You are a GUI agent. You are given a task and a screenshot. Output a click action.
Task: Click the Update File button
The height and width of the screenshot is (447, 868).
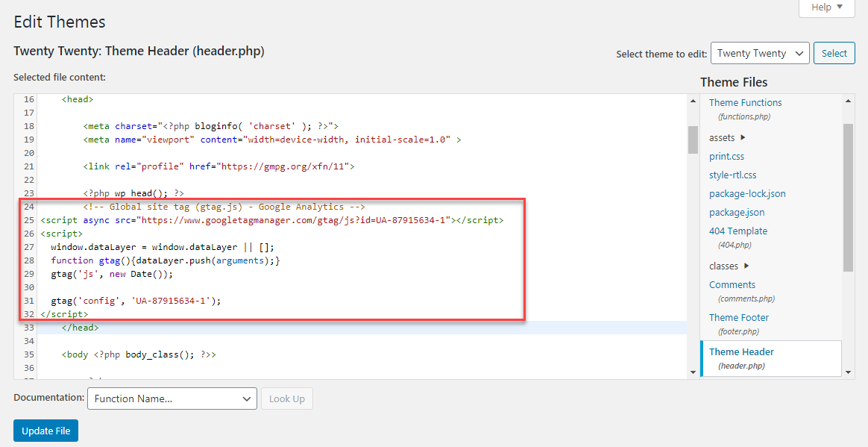(x=45, y=431)
